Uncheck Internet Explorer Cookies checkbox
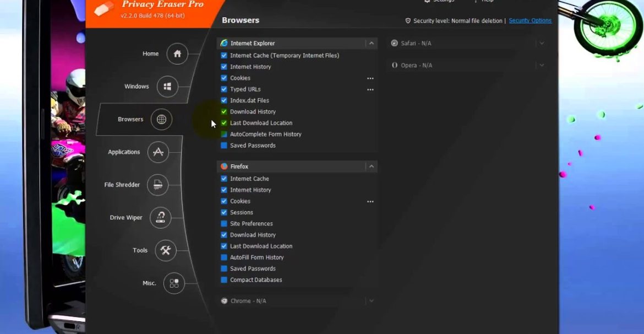The height and width of the screenshot is (334, 644). 224,78
